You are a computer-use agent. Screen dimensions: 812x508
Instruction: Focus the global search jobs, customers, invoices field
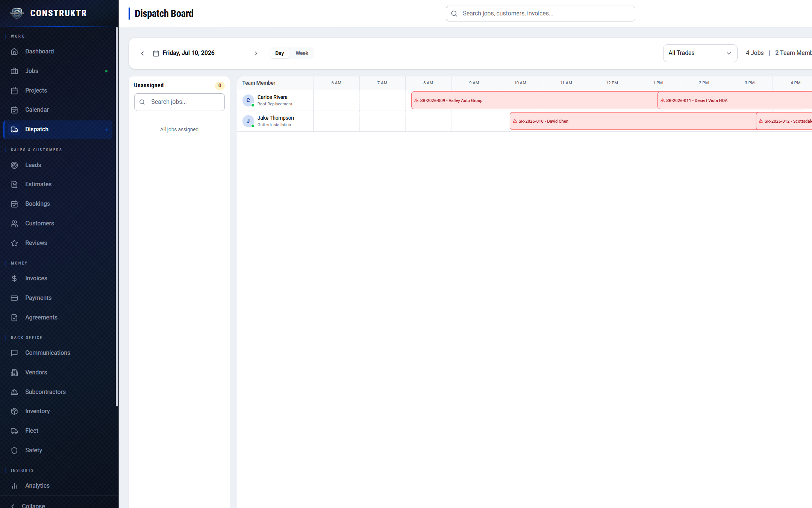(540, 14)
